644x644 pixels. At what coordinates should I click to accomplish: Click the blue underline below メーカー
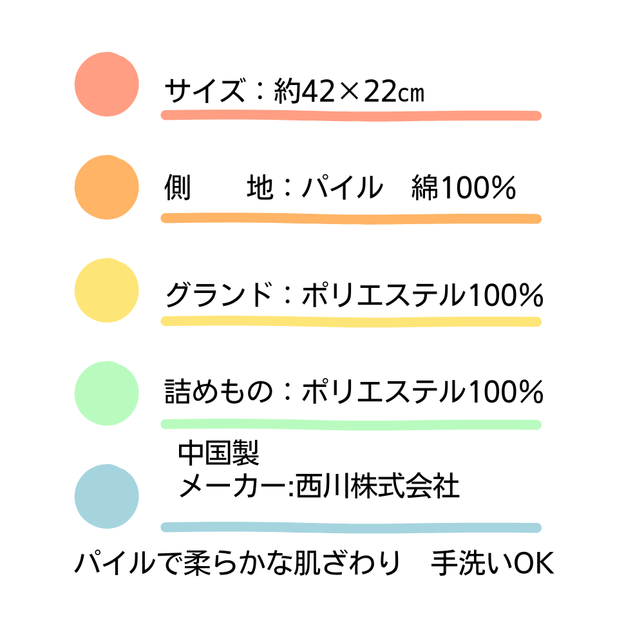pyautogui.click(x=351, y=527)
